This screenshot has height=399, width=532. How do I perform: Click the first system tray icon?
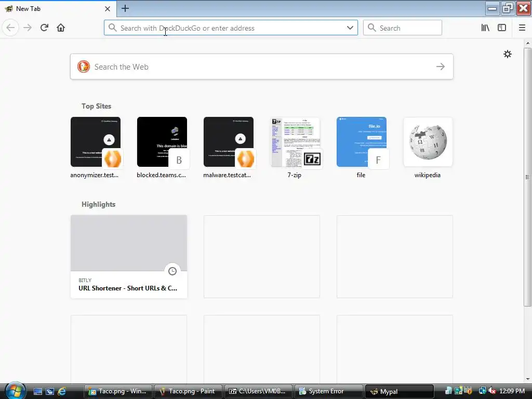pos(448,391)
